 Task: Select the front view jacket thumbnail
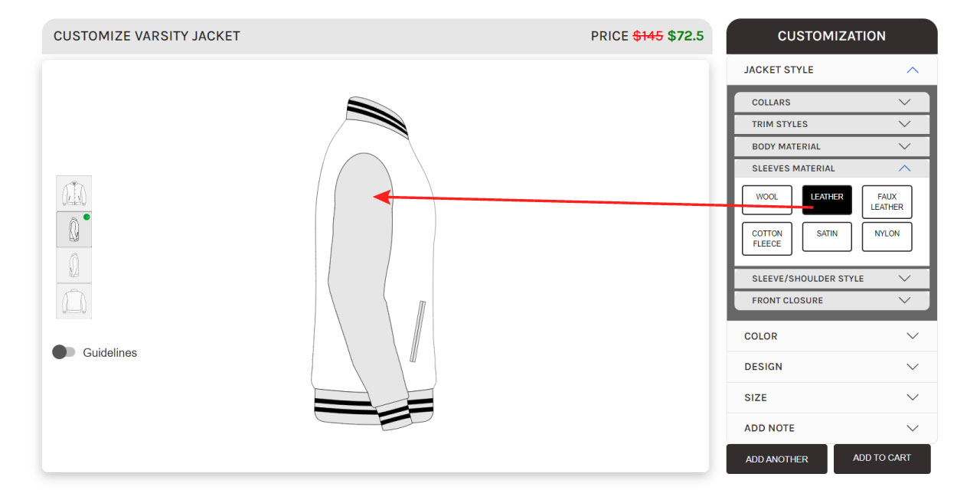(x=74, y=193)
